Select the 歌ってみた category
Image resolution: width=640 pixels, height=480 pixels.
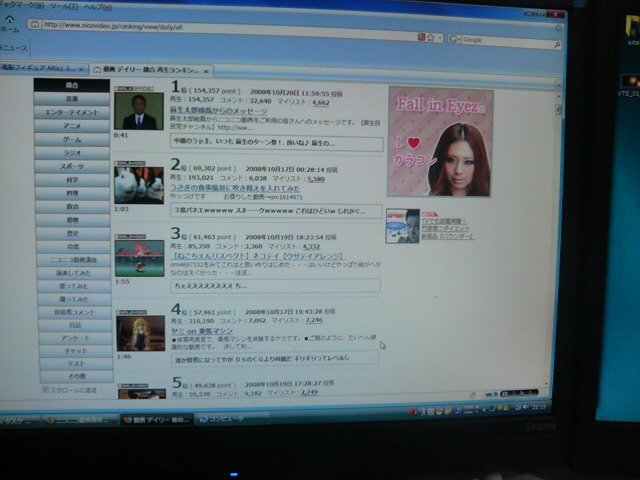pyautogui.click(x=74, y=286)
